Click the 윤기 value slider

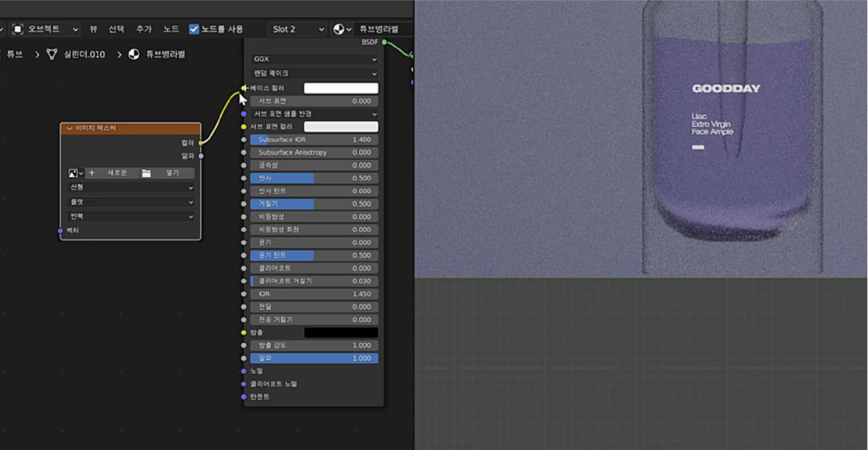tap(315, 242)
